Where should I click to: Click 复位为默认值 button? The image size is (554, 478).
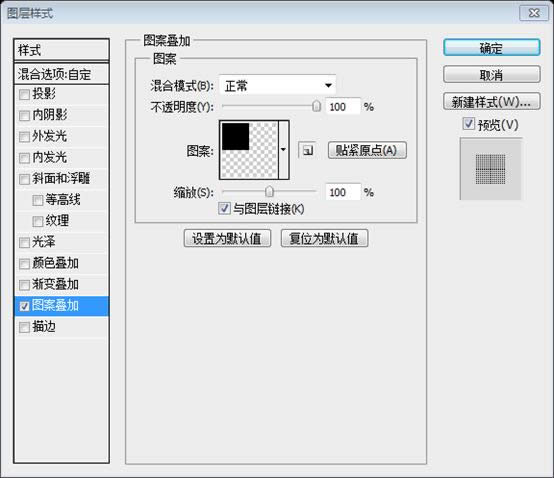(x=324, y=238)
